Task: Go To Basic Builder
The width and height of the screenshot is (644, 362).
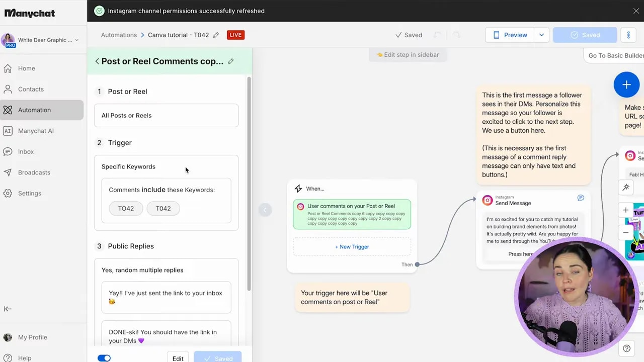Action: tap(616, 55)
